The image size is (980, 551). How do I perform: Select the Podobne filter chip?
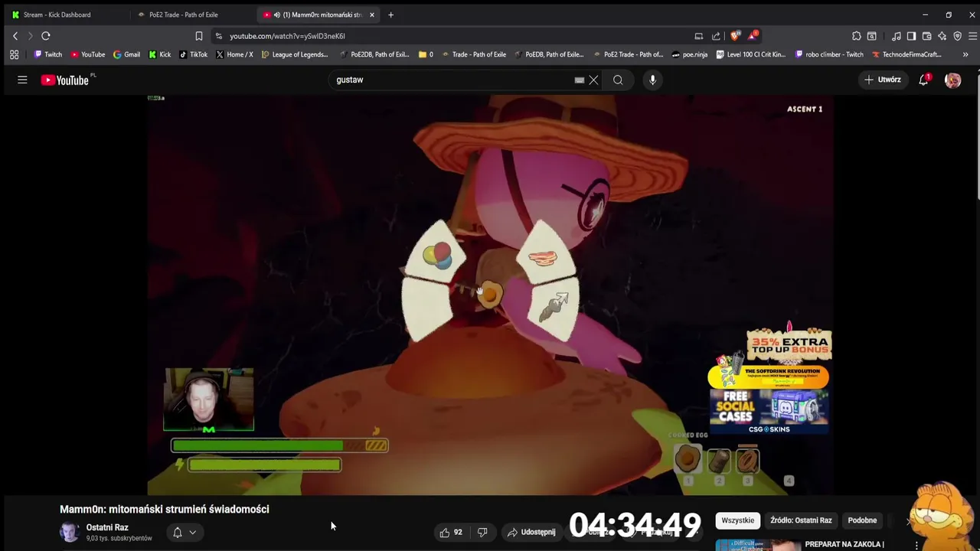click(x=862, y=520)
